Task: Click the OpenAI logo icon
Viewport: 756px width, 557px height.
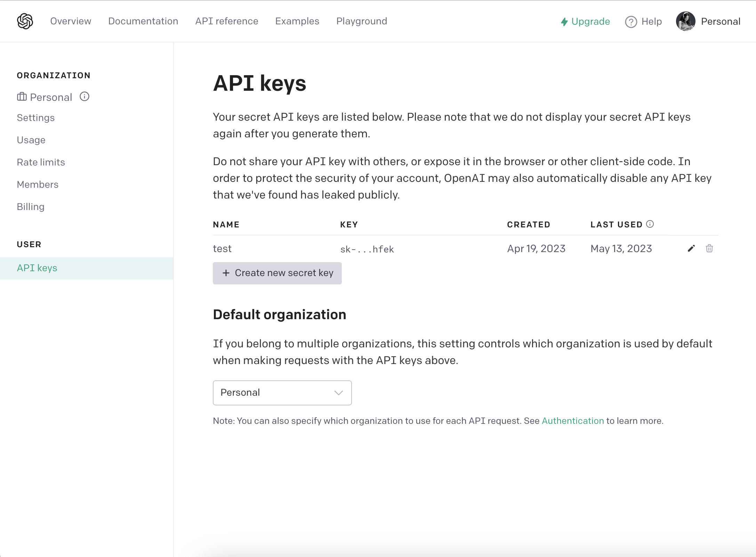Action: (25, 21)
